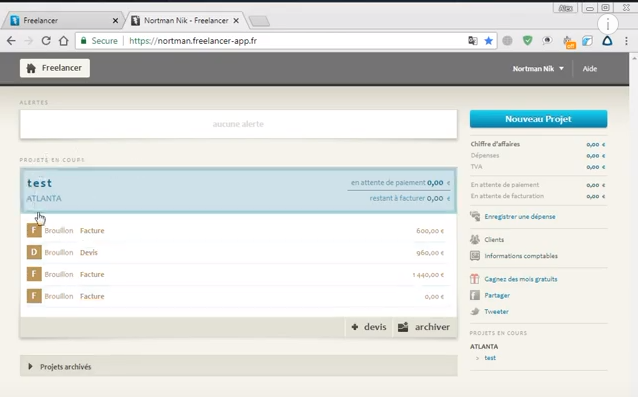Screen dimensions: 638x397
Task: Click the scrollbar up arrow
Action: [634, 58]
